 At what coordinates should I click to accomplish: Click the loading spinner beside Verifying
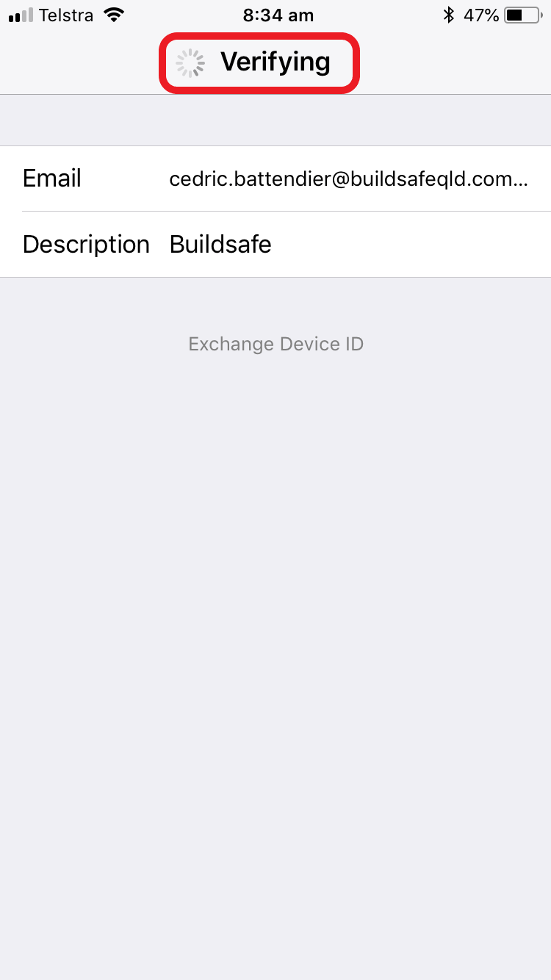tap(190, 63)
